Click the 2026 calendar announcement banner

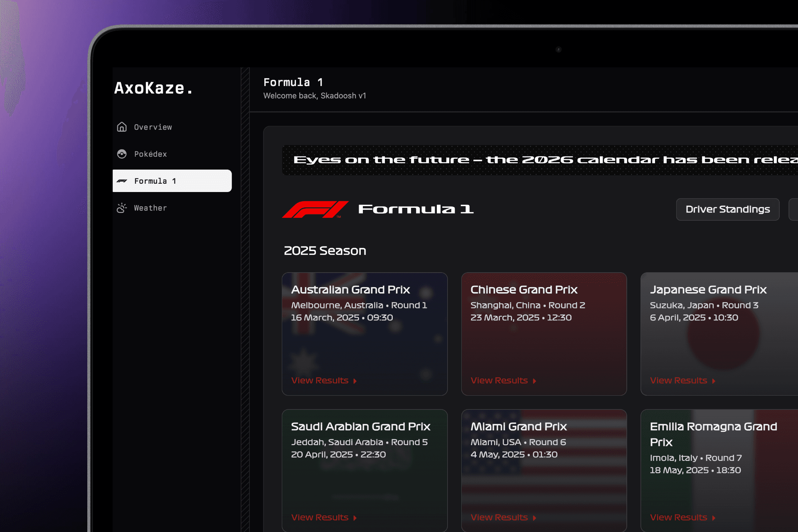click(x=540, y=160)
